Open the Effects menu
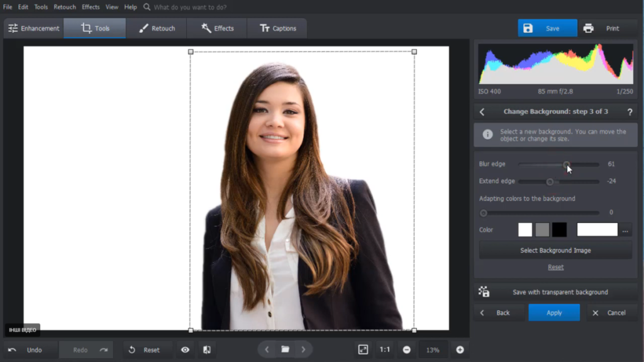644x362 pixels. tap(91, 6)
